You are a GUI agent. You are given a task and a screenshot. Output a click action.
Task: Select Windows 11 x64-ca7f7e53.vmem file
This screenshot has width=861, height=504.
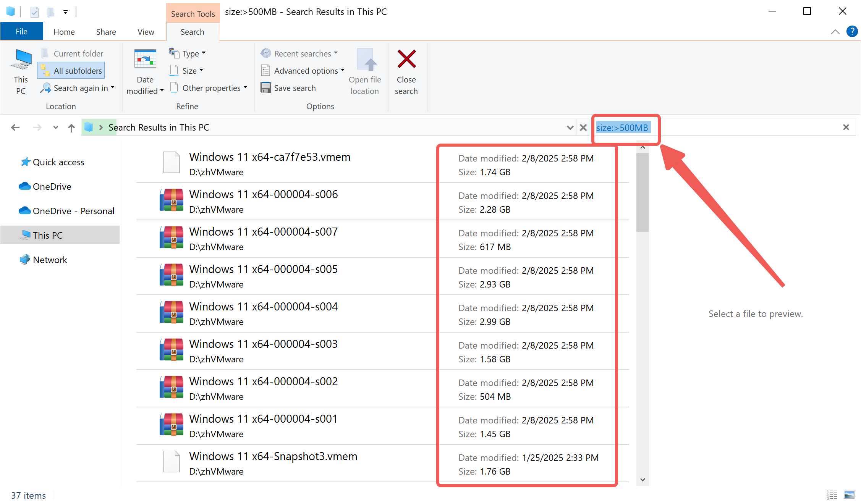click(383, 164)
